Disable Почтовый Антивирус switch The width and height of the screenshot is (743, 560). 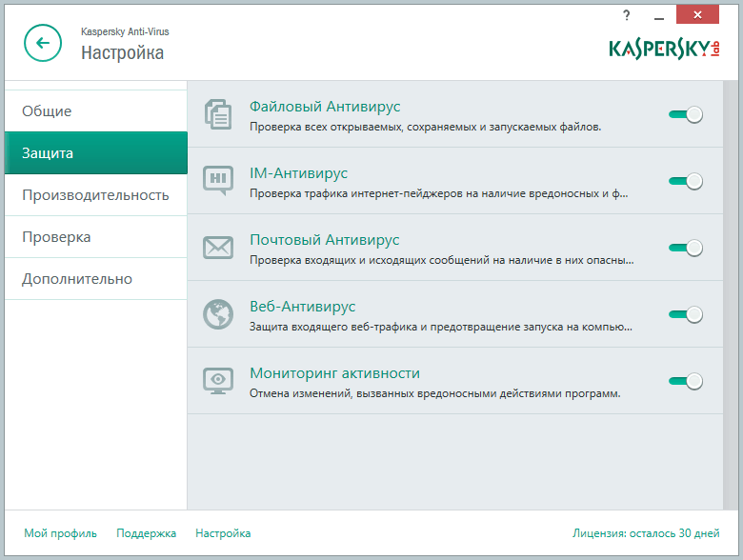point(686,248)
